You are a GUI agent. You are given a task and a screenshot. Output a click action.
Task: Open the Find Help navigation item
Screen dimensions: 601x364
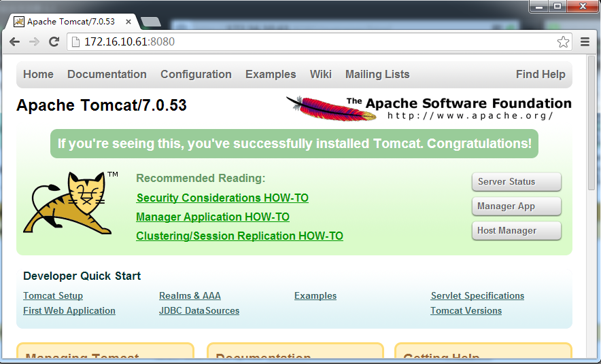click(x=540, y=74)
